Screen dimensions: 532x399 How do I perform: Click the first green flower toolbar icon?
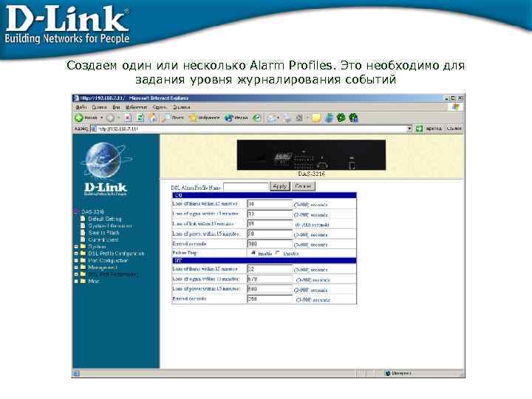(341, 117)
